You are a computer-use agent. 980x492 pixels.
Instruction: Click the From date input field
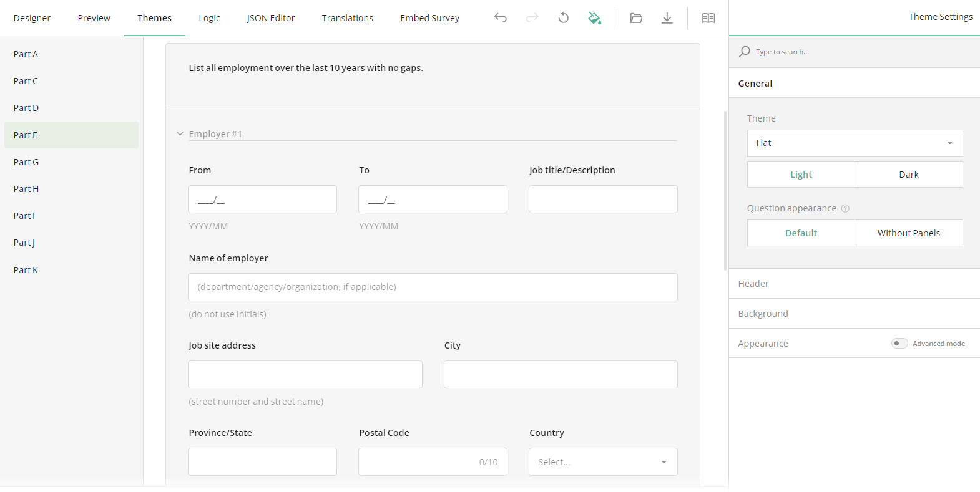pyautogui.click(x=262, y=200)
